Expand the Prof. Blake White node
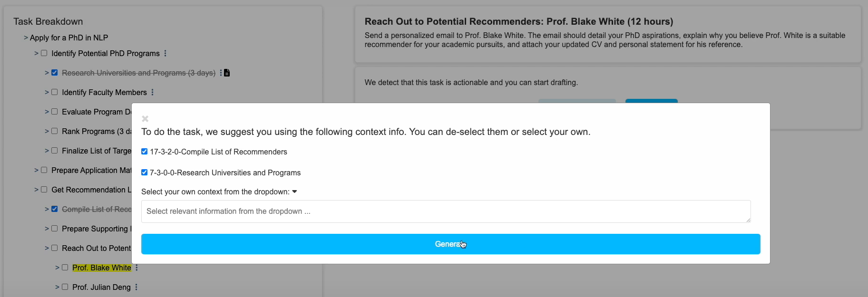The width and height of the screenshot is (868, 297). 57,268
